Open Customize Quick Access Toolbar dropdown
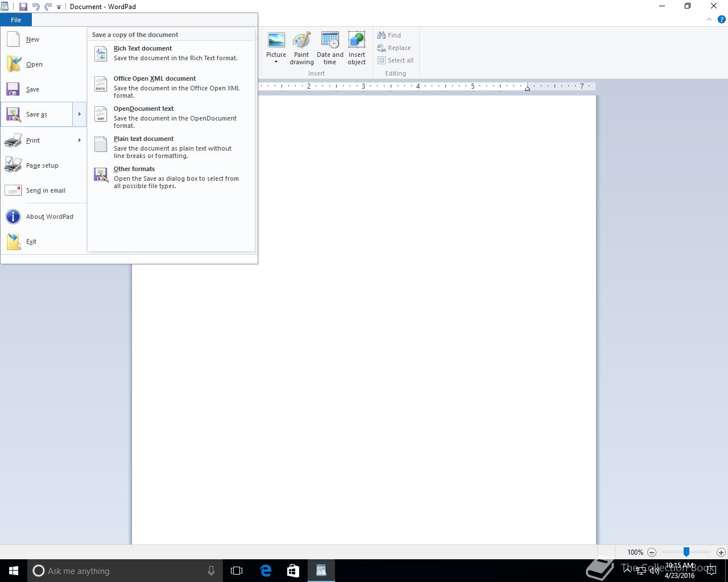The height and width of the screenshot is (582, 728). pos(59,7)
